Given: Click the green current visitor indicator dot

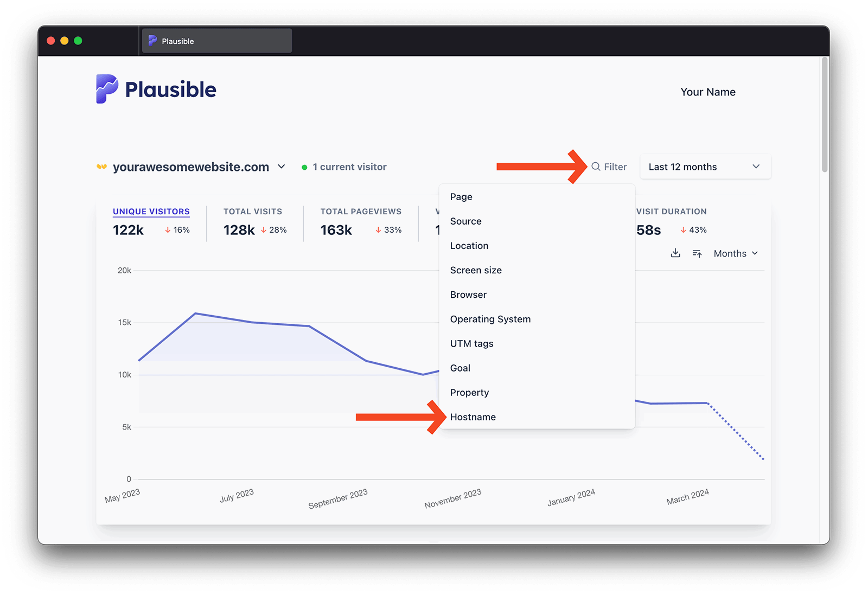Looking at the screenshot, I should 304,167.
